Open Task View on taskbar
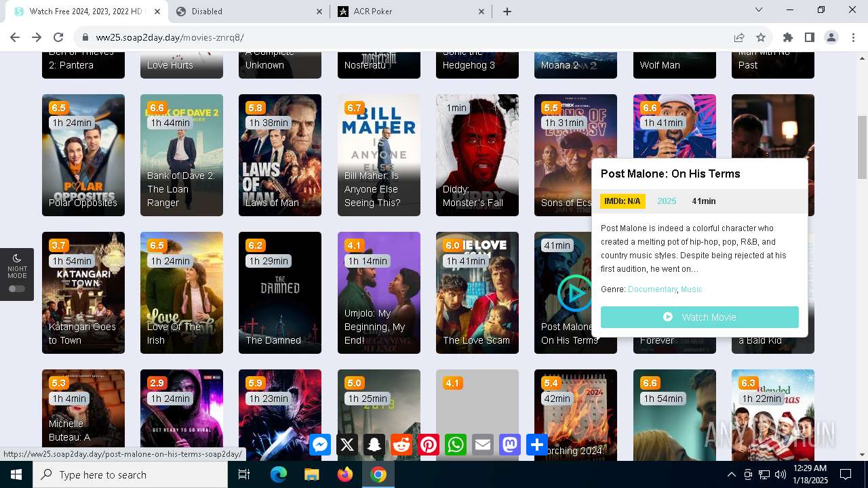 (x=245, y=474)
